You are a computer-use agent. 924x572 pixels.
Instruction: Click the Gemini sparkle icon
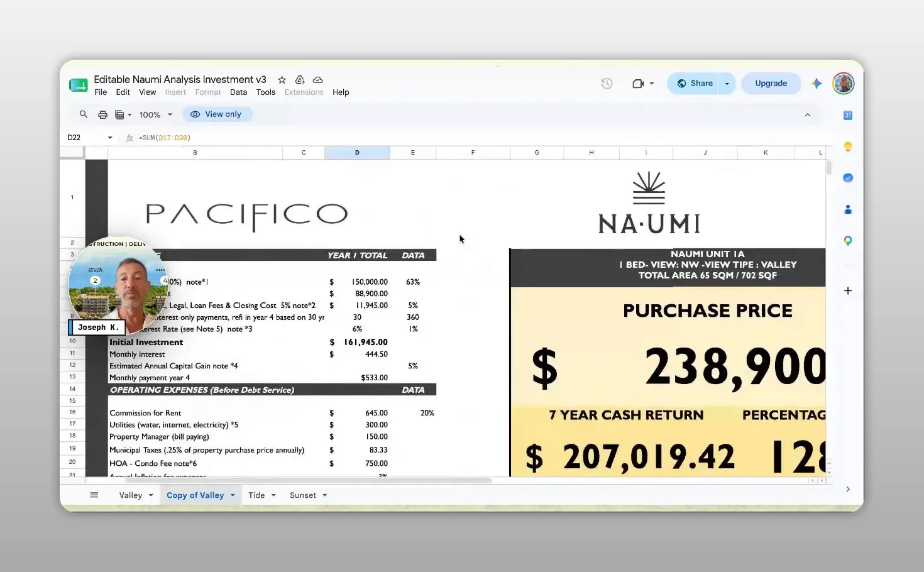point(816,84)
